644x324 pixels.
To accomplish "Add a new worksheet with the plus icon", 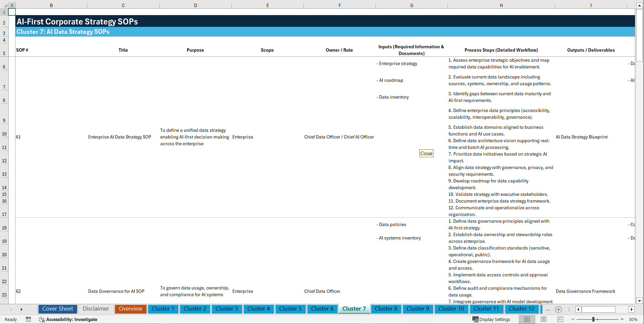I will (559, 309).
